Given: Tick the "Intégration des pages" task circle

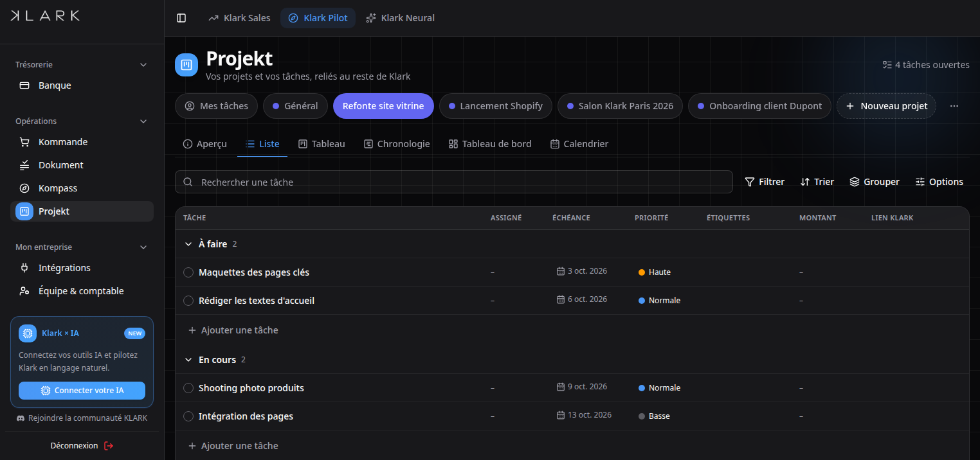Looking at the screenshot, I should click(188, 416).
